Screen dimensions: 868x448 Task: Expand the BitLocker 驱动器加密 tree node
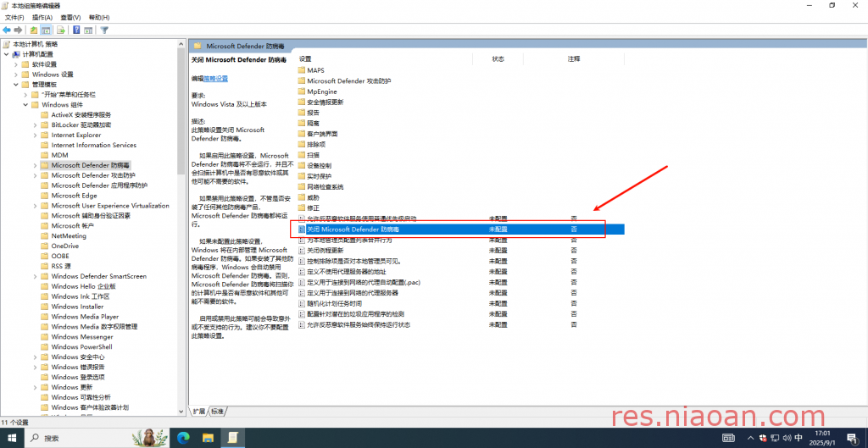pos(36,125)
